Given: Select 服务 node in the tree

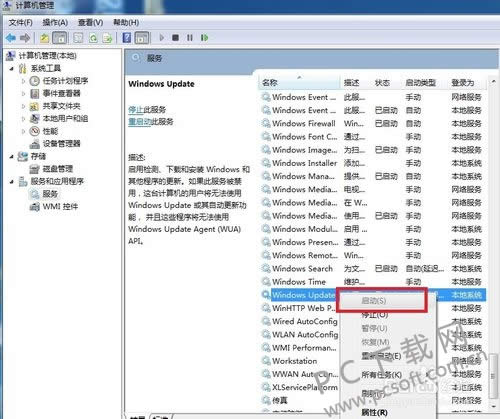Looking at the screenshot, I should (x=50, y=194).
